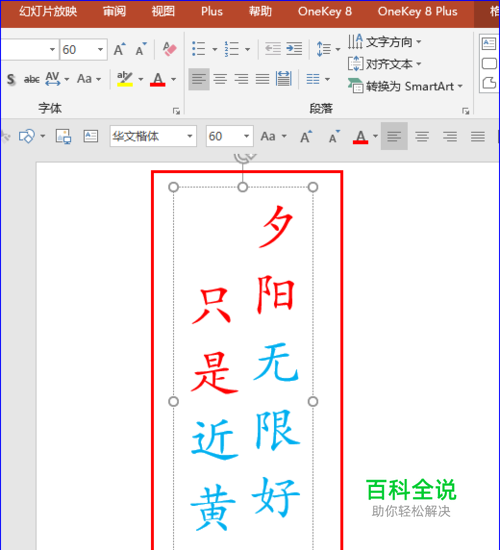Screen dimensions: 500x550
Task: Expand quick toolbar font size dropdown arrow
Action: [x=247, y=136]
